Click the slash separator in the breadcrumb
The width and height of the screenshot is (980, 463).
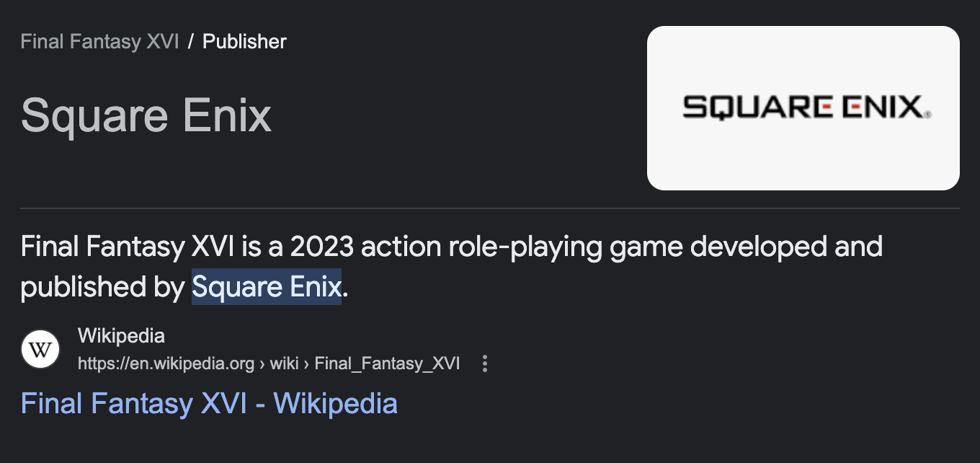click(191, 42)
